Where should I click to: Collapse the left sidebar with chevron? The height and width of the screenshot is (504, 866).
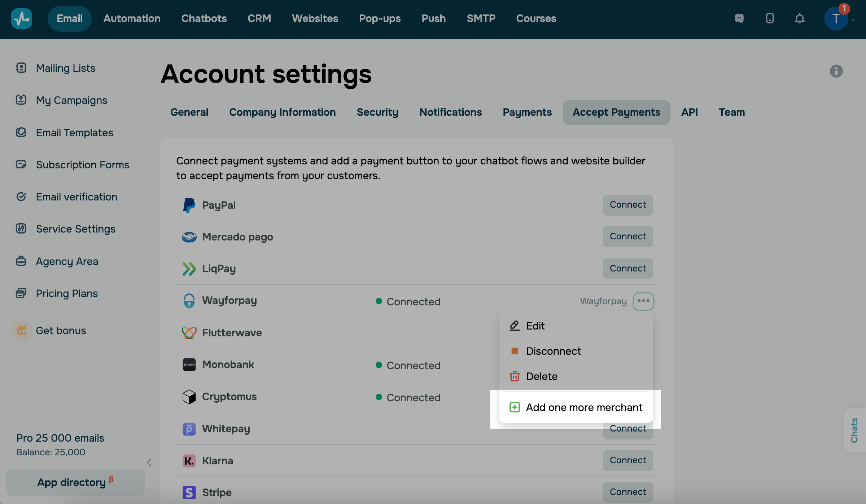pos(149,462)
